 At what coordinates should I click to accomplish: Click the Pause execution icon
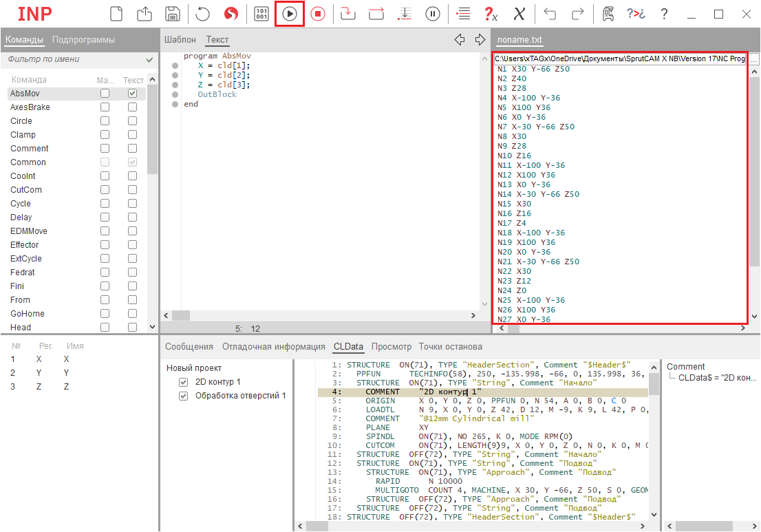pos(433,14)
